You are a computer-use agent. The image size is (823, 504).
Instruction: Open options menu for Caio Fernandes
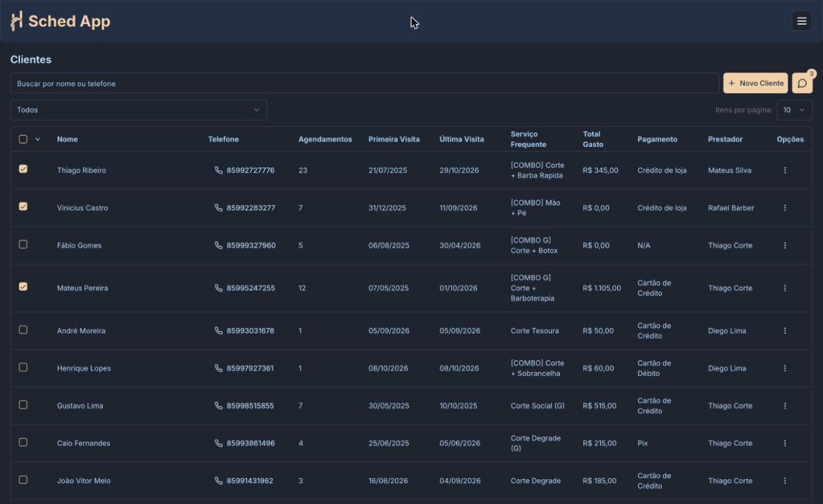click(x=785, y=443)
